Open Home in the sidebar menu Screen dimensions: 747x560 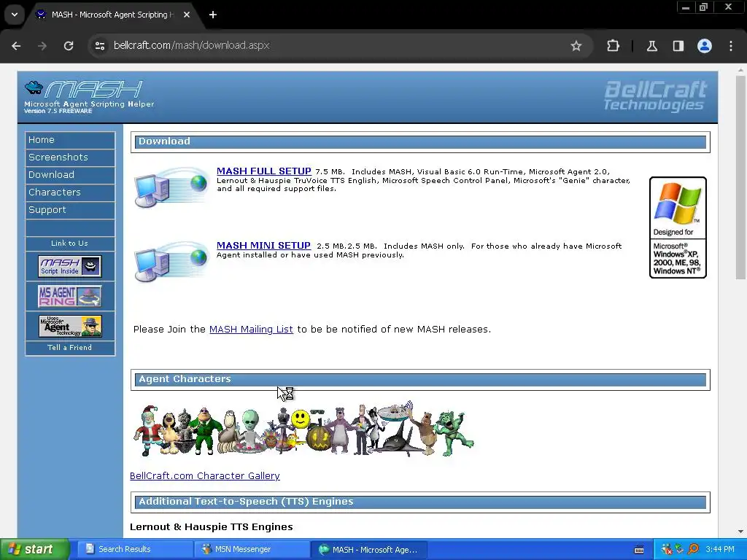pyautogui.click(x=70, y=140)
